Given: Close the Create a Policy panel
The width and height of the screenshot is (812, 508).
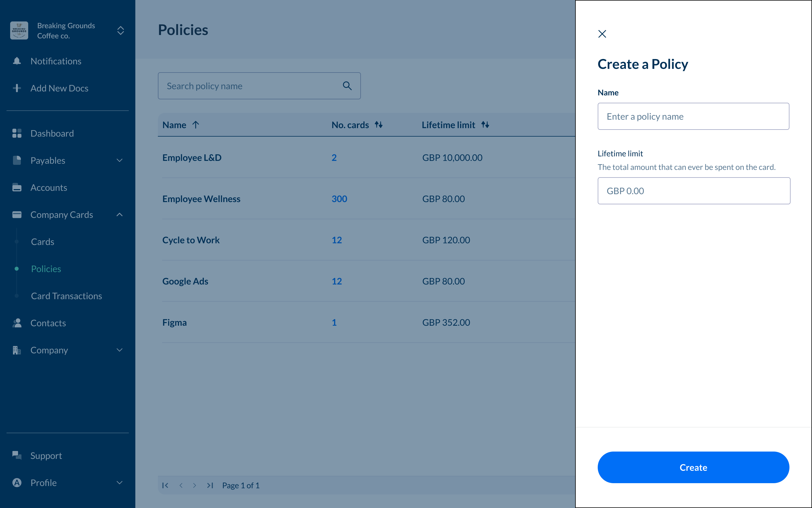Looking at the screenshot, I should [x=602, y=34].
